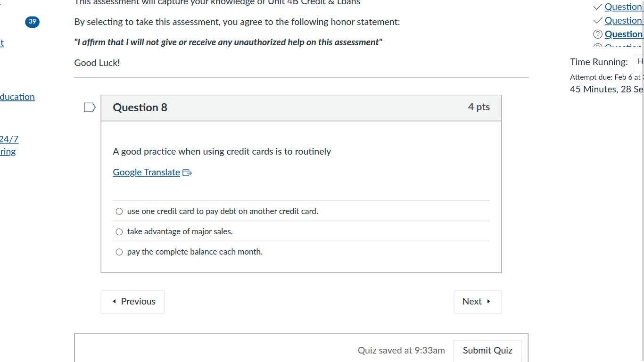Go back using the Previous button

coord(132,302)
